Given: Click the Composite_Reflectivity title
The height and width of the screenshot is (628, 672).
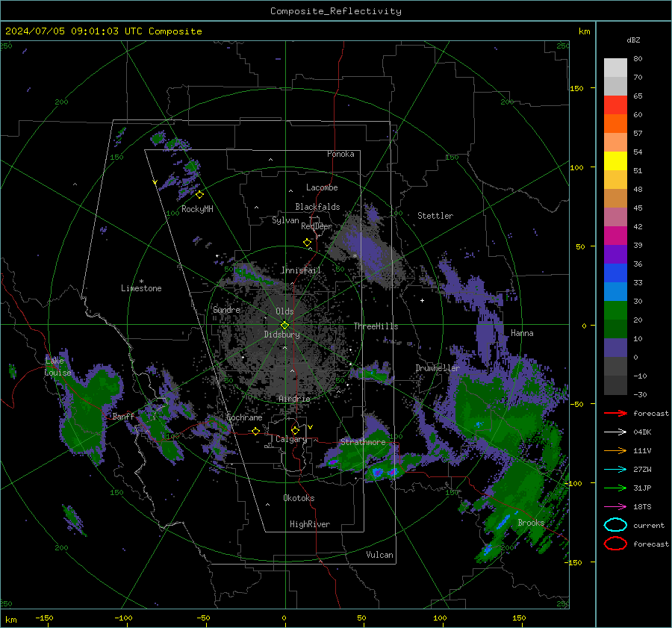Looking at the screenshot, I should pyautogui.click(x=336, y=11).
